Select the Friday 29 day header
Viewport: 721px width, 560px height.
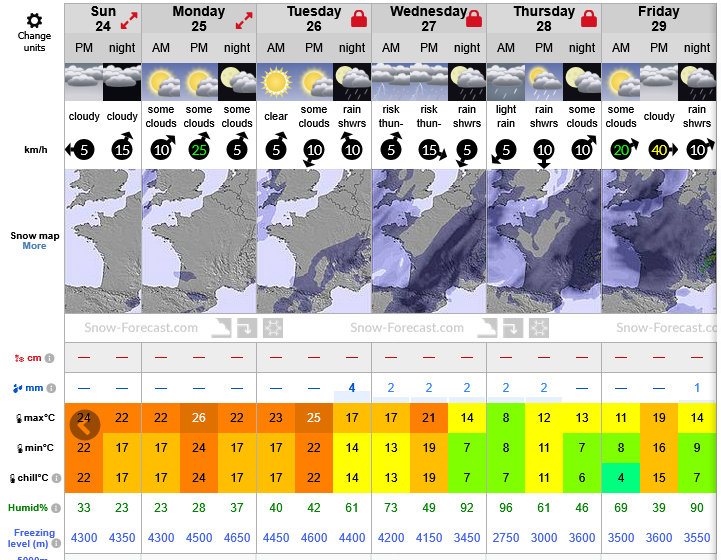[659, 19]
